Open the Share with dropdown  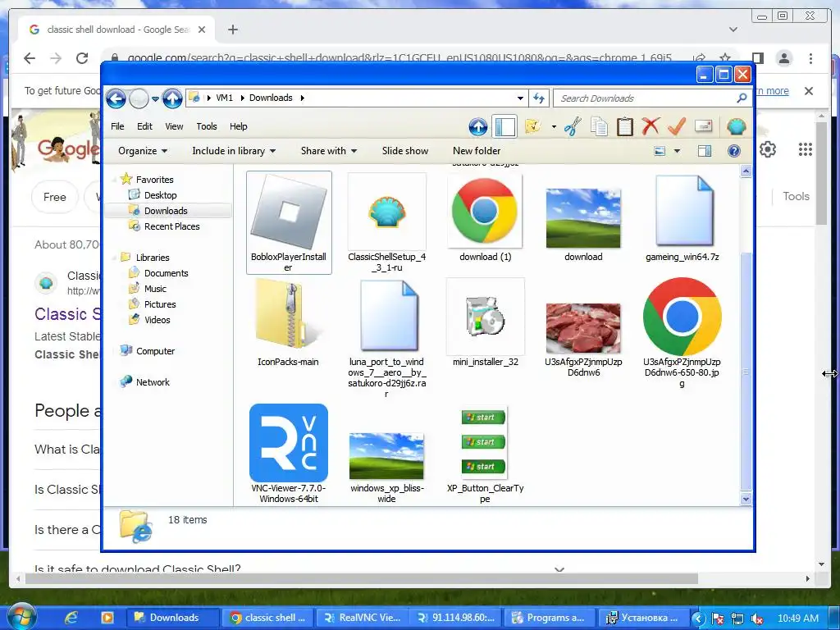point(328,151)
